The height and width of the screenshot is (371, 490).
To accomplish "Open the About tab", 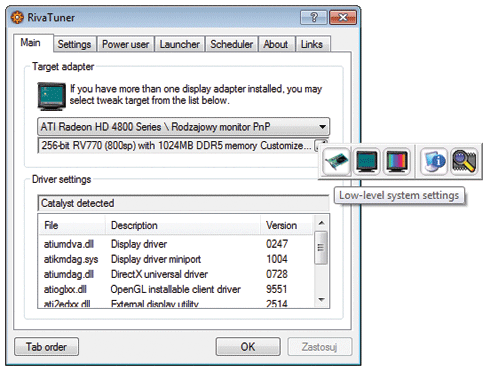I will pyautogui.click(x=275, y=44).
